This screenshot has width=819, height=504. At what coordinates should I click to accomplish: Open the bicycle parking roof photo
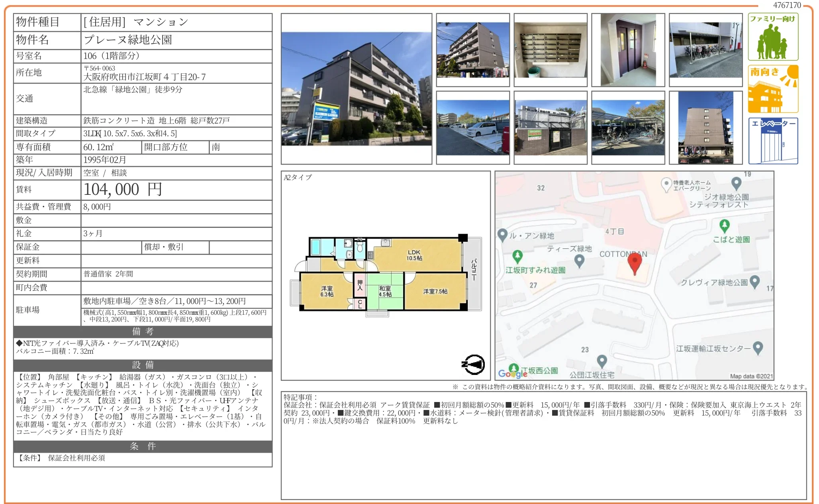(628, 127)
